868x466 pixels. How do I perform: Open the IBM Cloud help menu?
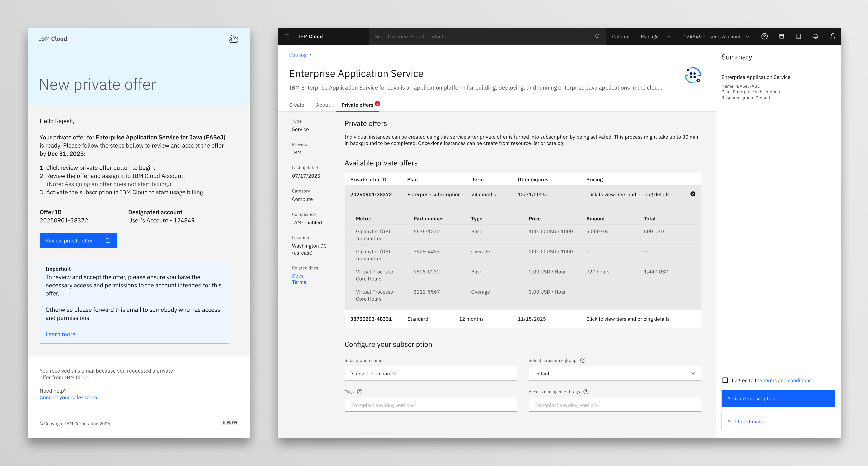pyautogui.click(x=764, y=36)
